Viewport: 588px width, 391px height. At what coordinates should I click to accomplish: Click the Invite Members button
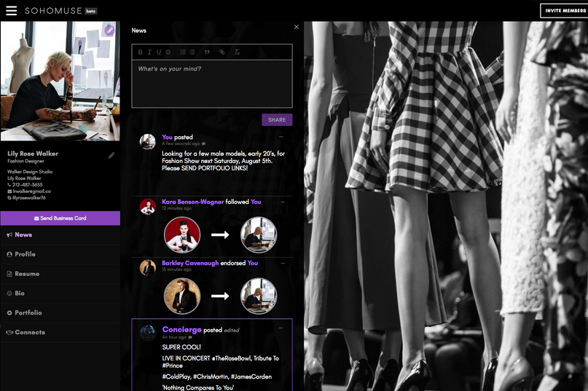565,10
